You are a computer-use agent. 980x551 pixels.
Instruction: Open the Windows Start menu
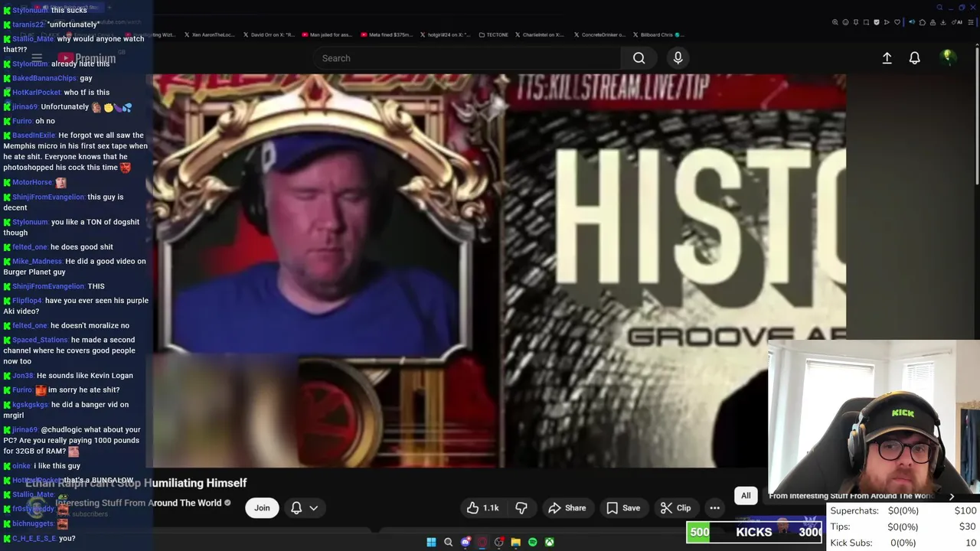431,542
